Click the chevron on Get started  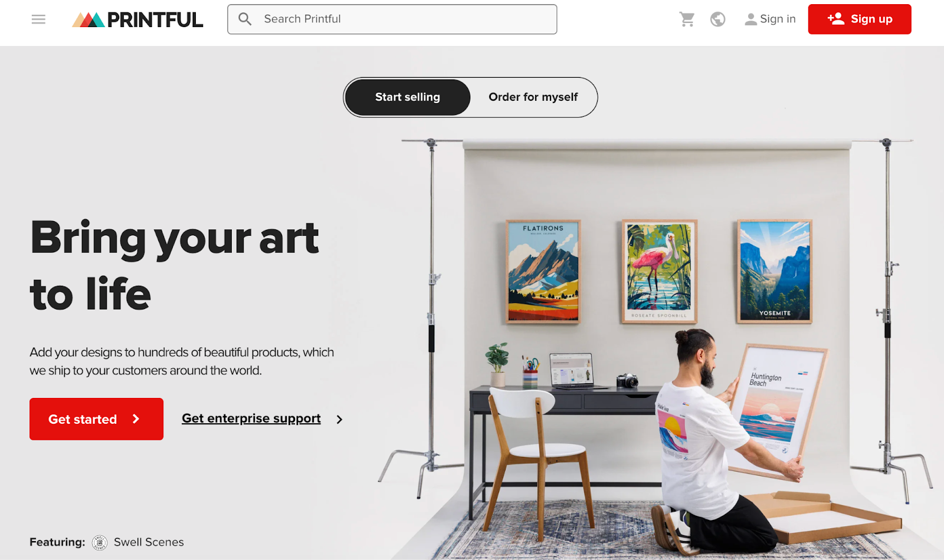coord(136,419)
